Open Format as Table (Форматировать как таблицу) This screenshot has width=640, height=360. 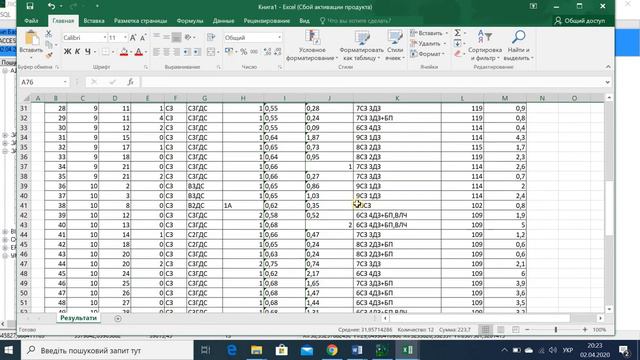pyautogui.click(x=362, y=45)
